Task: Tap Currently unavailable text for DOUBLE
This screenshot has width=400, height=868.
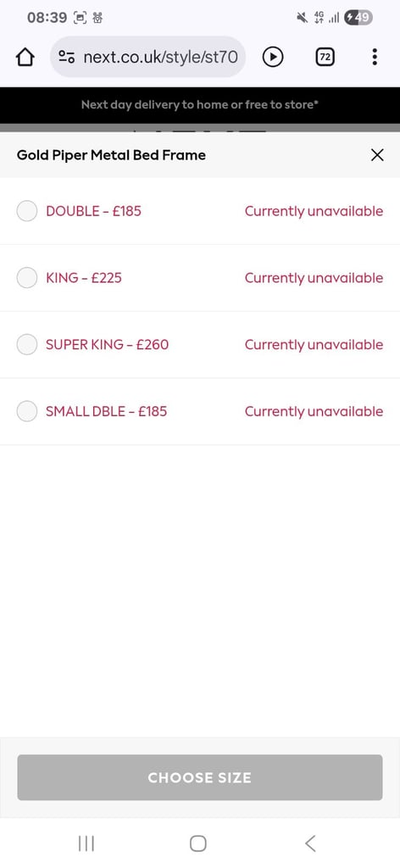Action: pos(314,211)
